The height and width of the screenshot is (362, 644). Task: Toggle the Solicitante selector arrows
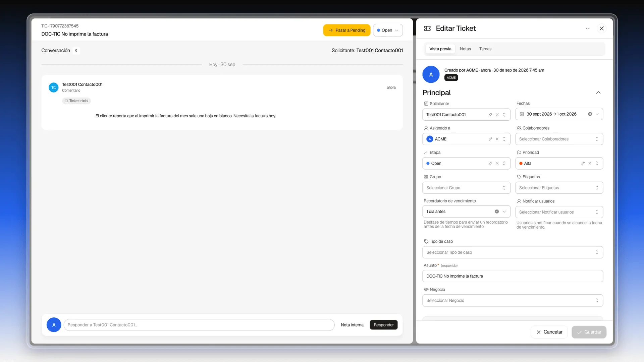[504, 115]
